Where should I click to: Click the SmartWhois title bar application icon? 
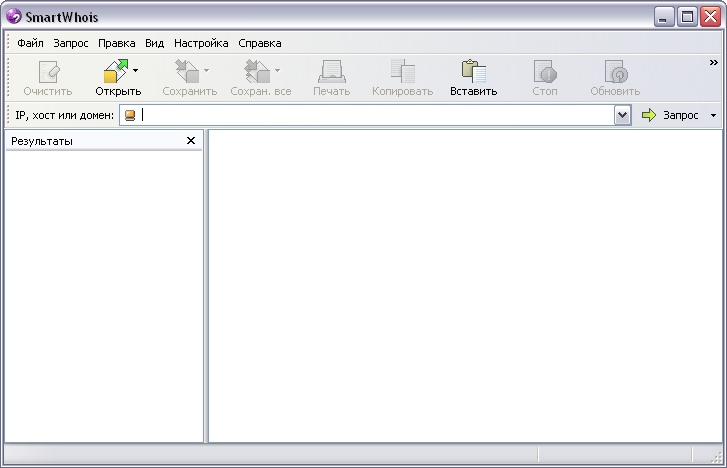pyautogui.click(x=14, y=16)
